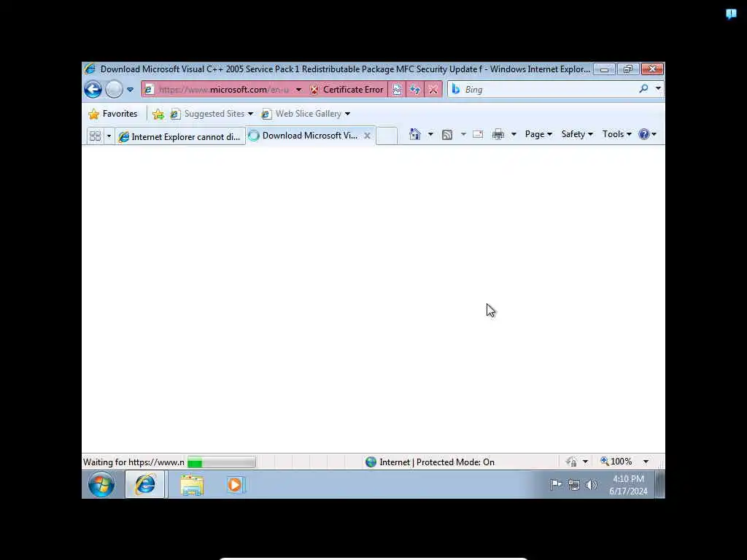The height and width of the screenshot is (560, 747).
Task: Expand the tab list dropdown arrow
Action: coord(109,136)
